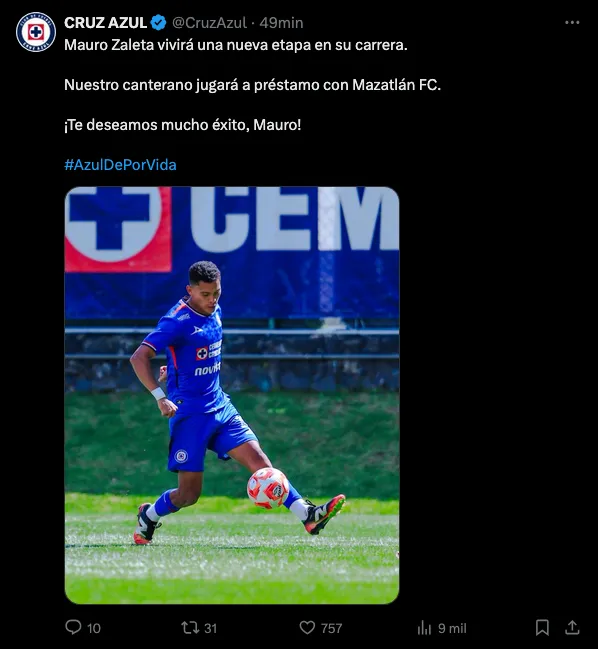Click the retweet arrows icon
The image size is (598, 649).
coord(190,627)
